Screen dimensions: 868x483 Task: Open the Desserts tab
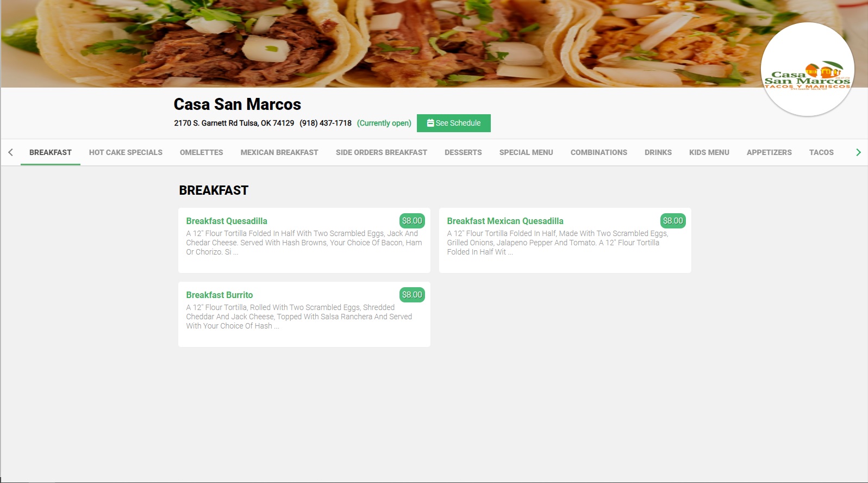pyautogui.click(x=463, y=152)
